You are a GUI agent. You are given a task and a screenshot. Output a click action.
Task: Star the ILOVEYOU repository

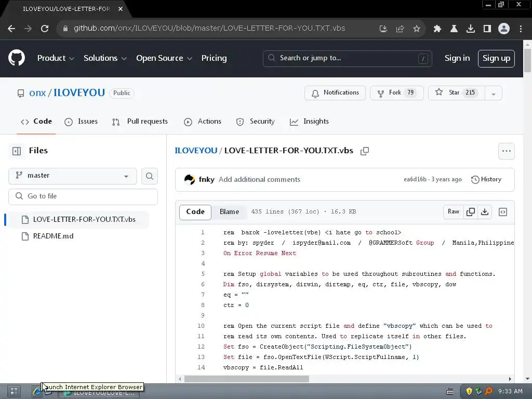click(457, 93)
